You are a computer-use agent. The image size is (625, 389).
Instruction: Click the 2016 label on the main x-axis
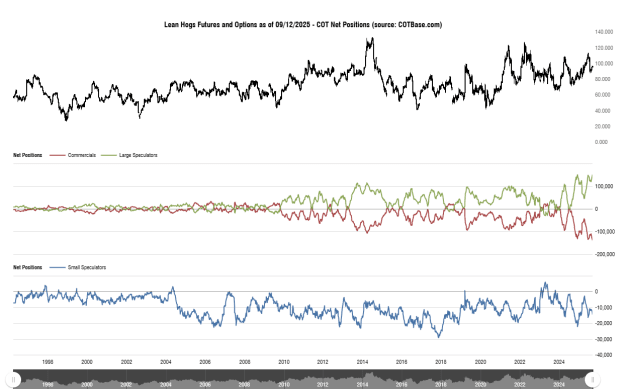point(401,362)
